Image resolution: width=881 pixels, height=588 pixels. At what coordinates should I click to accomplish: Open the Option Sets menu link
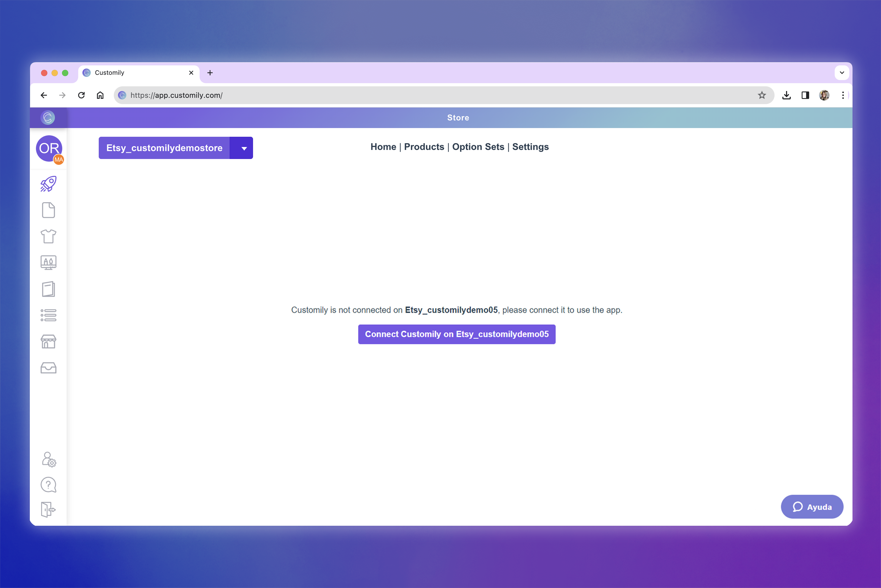click(x=478, y=147)
